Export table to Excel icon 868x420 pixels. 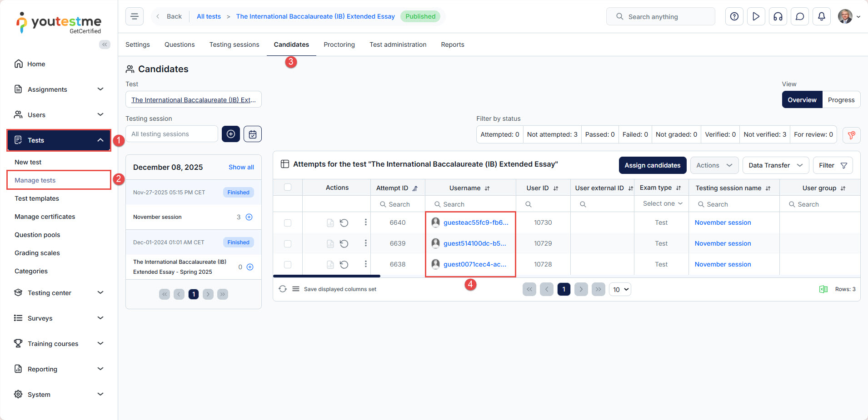(823, 289)
